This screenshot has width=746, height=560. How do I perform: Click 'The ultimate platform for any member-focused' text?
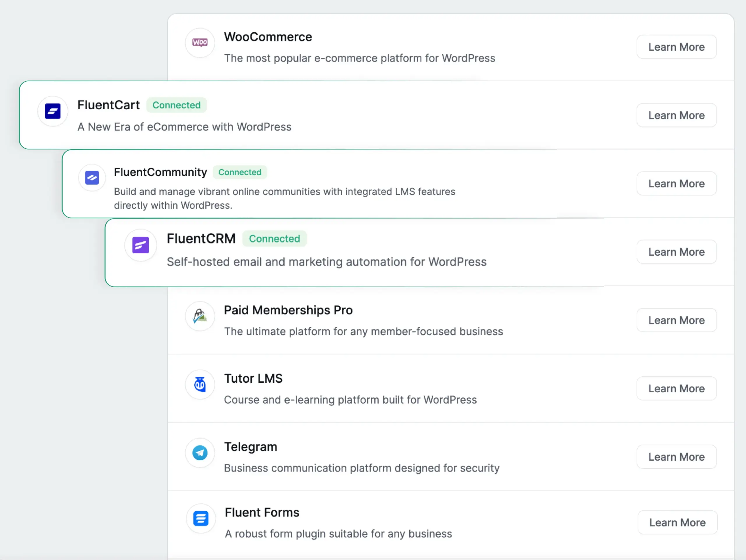(x=364, y=332)
